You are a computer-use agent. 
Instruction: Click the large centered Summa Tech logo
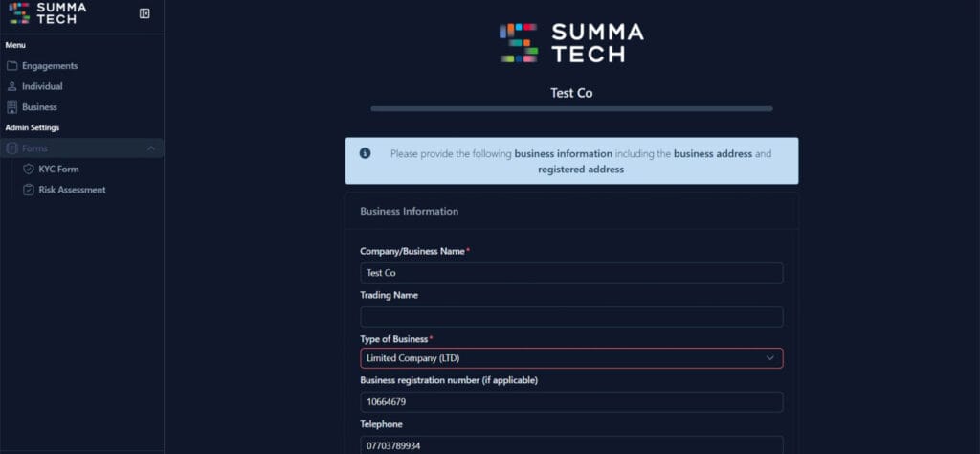pyautogui.click(x=571, y=43)
